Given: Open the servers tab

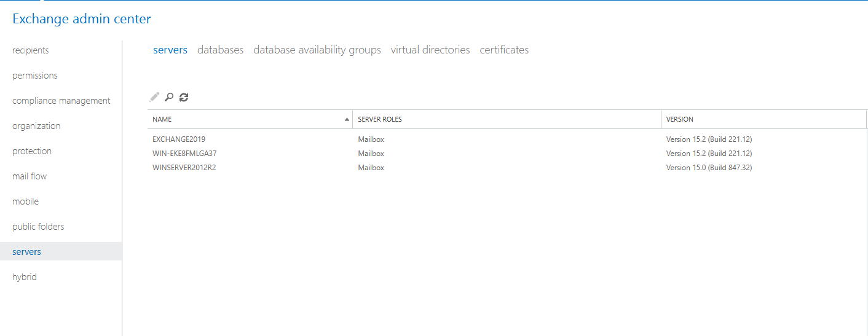Looking at the screenshot, I should 170,50.
